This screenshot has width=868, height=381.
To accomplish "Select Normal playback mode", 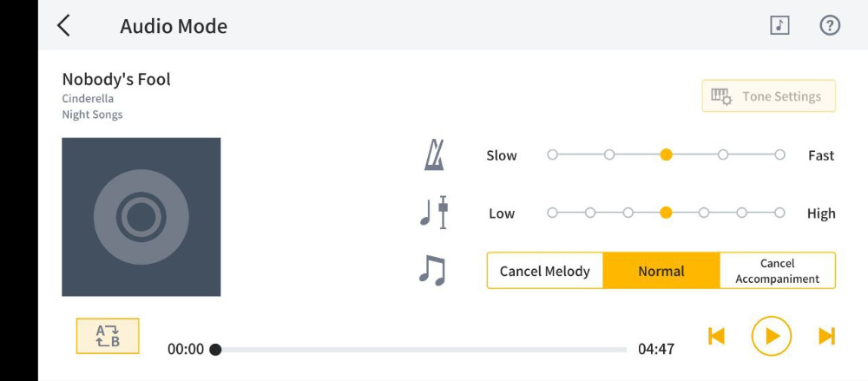I will coord(661,271).
